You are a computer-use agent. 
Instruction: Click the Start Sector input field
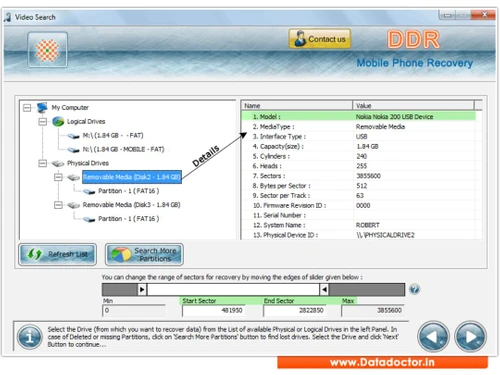[214, 310]
